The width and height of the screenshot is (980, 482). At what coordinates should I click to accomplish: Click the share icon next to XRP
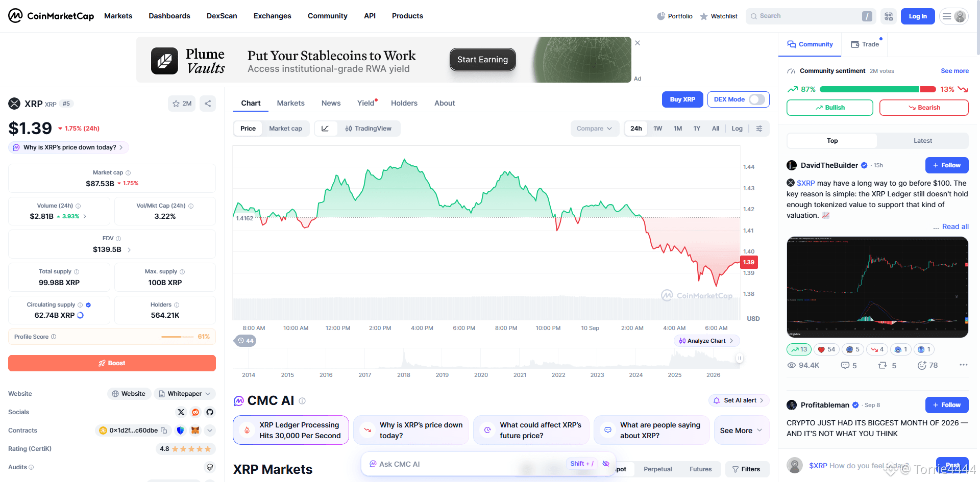208,104
